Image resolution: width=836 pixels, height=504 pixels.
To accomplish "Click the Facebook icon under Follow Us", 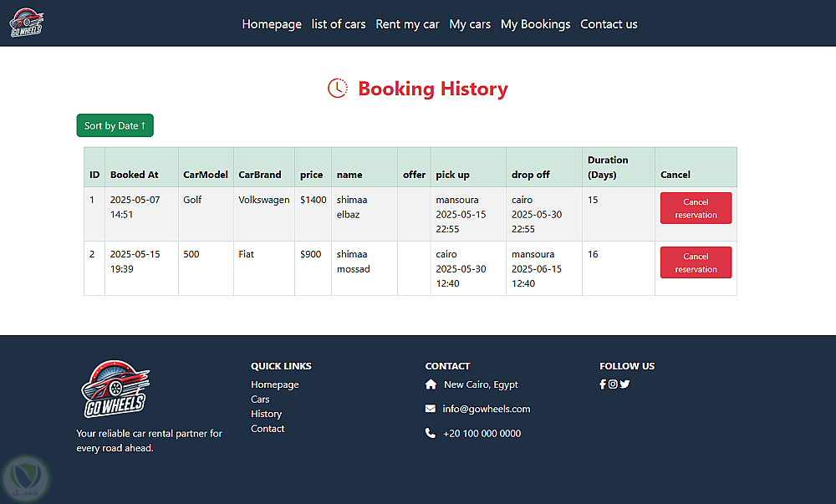I will point(603,384).
